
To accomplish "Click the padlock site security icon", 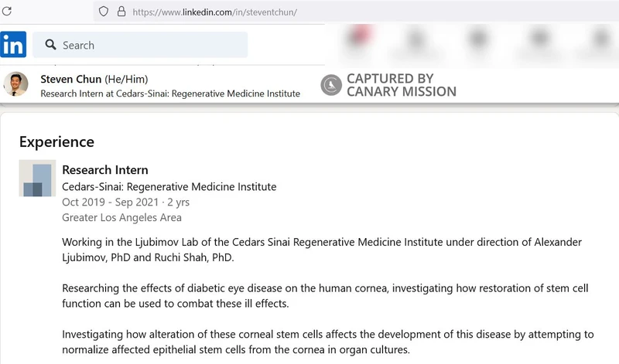I will 121,12.
